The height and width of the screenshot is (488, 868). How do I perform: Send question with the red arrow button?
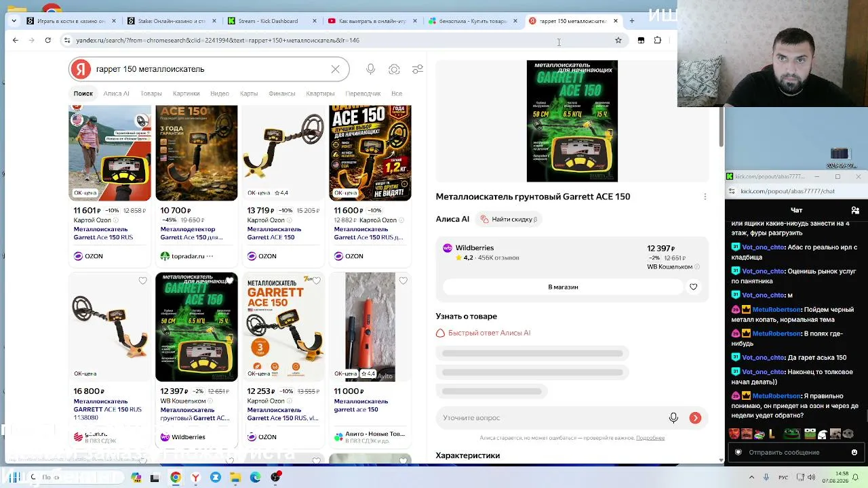(695, 418)
